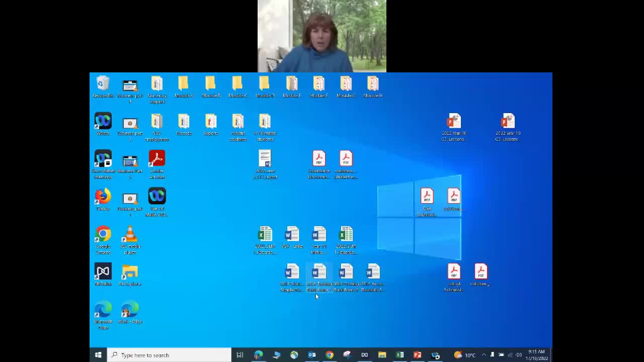Select the Module A folder
This screenshot has width=644, height=362.
coord(184,84)
